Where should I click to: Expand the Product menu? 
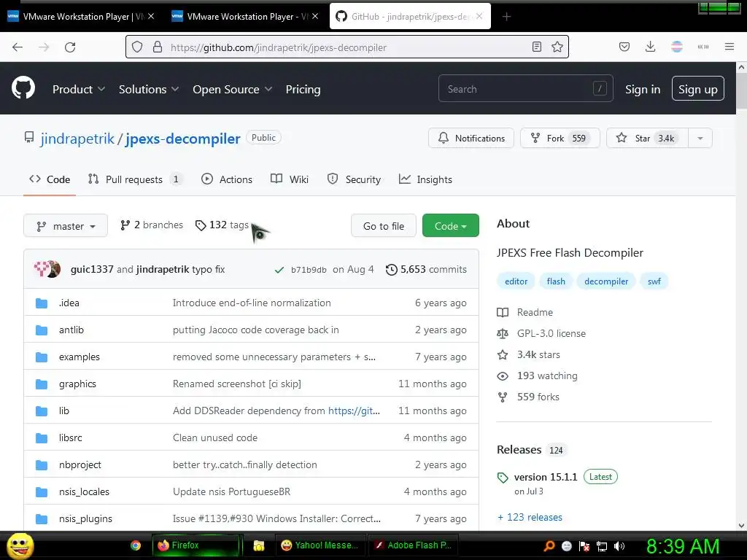[79, 90]
